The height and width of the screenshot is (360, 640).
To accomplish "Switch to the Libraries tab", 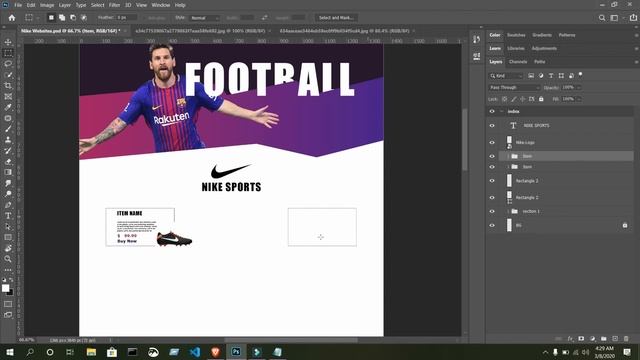I will (x=516, y=48).
